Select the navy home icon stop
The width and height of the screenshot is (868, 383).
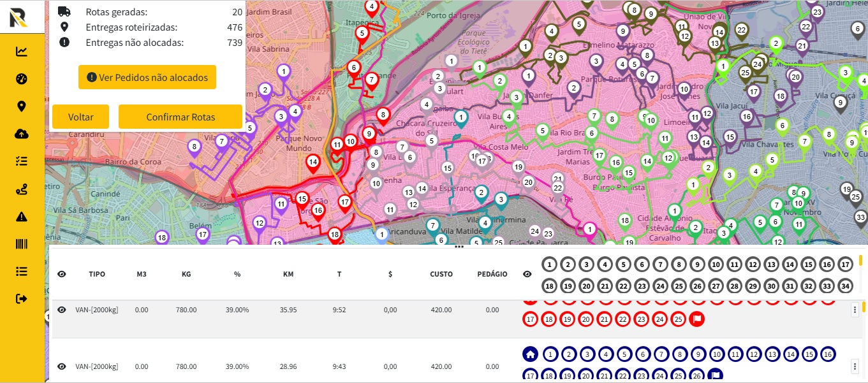point(530,354)
